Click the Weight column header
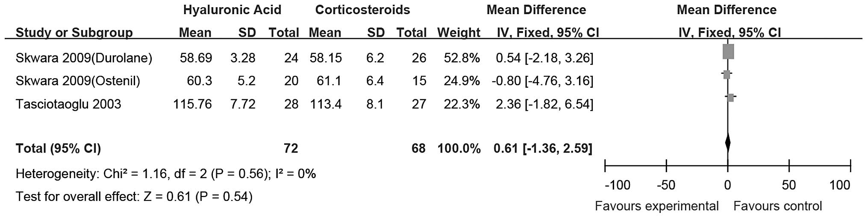The image size is (868, 218). tap(459, 33)
